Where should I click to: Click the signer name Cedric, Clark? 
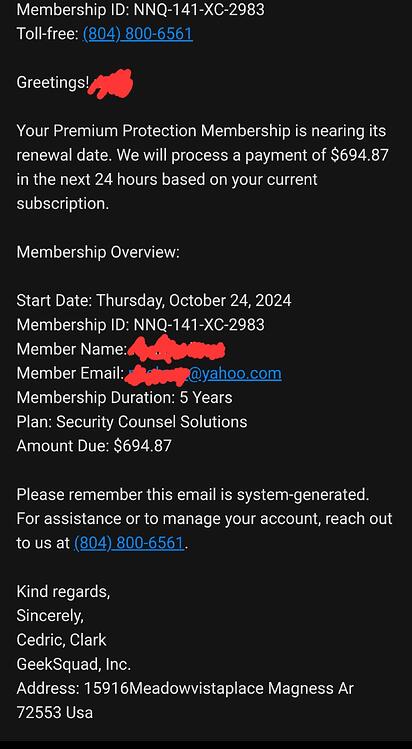point(62,640)
